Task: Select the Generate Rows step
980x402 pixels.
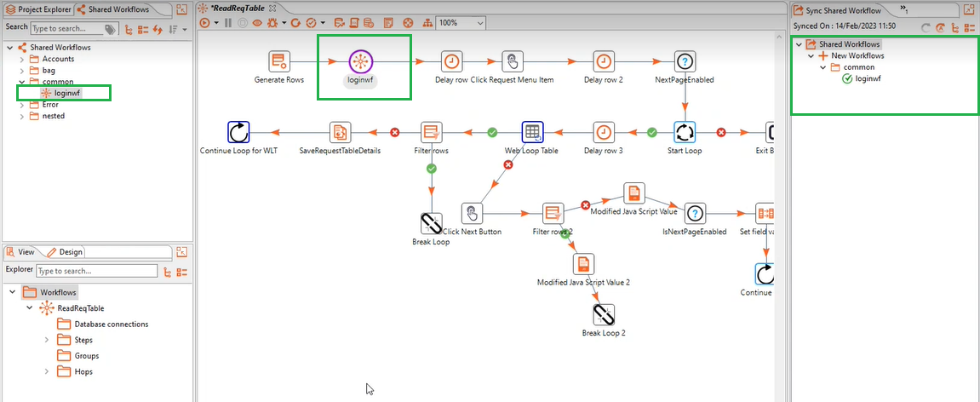Action: tap(279, 61)
